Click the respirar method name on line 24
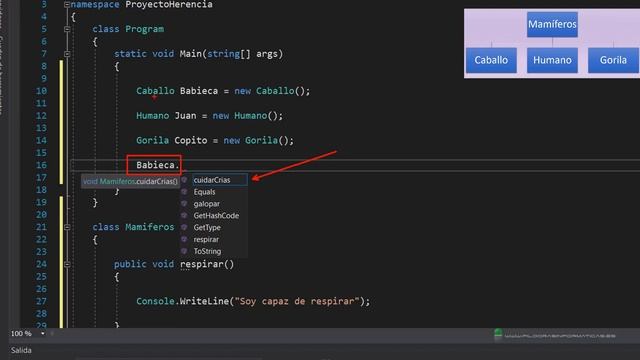 coord(202,264)
